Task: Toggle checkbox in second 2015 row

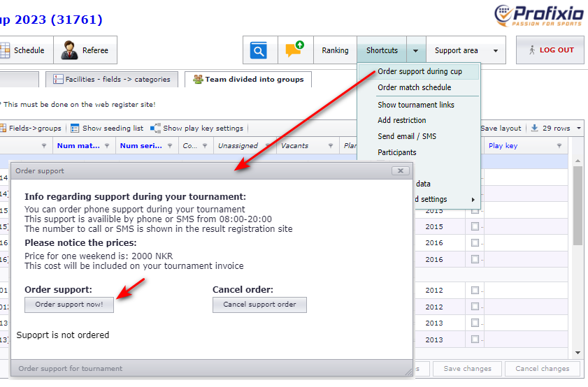Action: click(475, 226)
